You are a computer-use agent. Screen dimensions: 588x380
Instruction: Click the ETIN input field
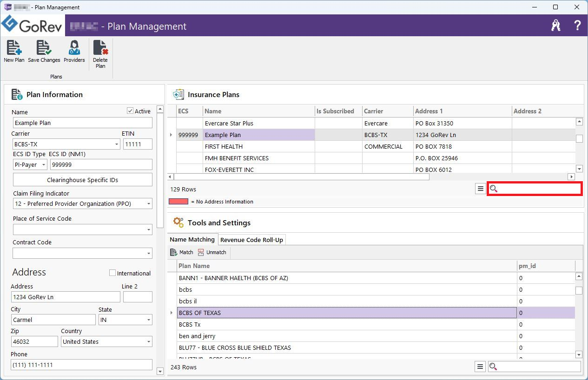click(138, 144)
